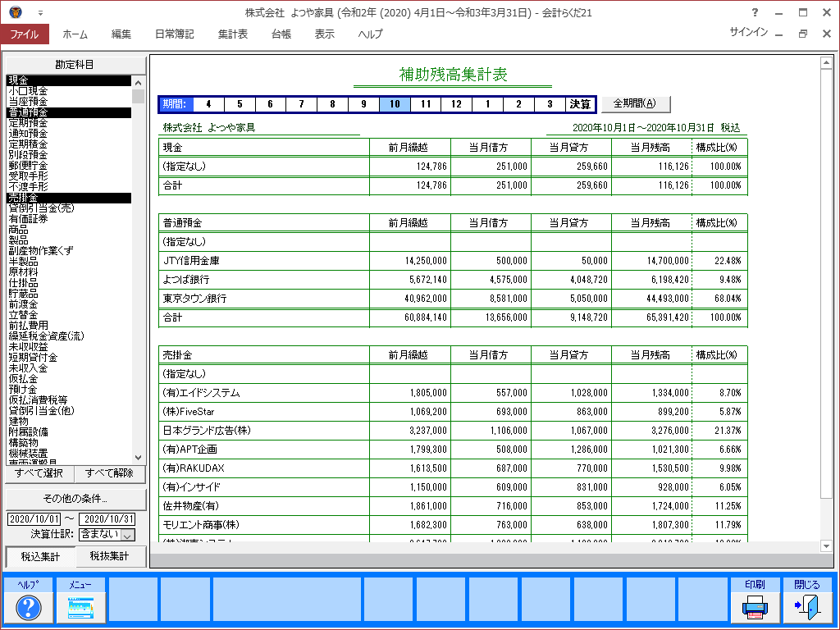This screenshot has height=630, width=840.
Task: Open the help question mark in title bar
Action: click(753, 13)
